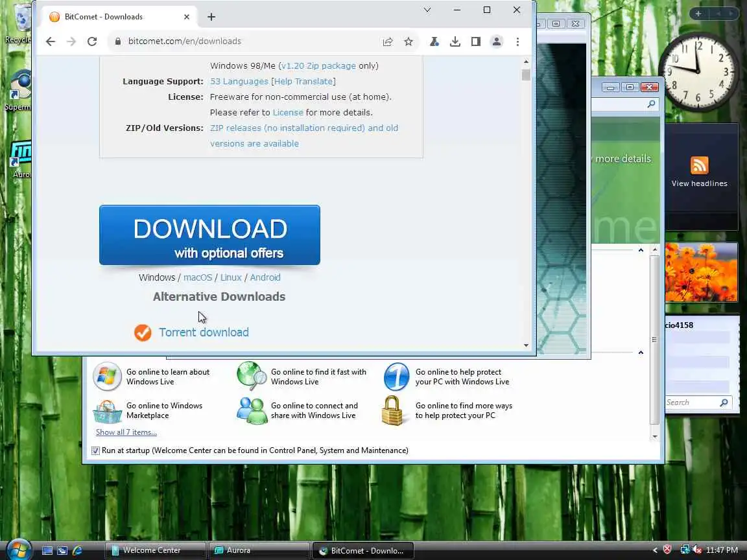Viewport: 747px width, 560px height.
Task: Open the profile avatar menu
Action: pyautogui.click(x=497, y=41)
